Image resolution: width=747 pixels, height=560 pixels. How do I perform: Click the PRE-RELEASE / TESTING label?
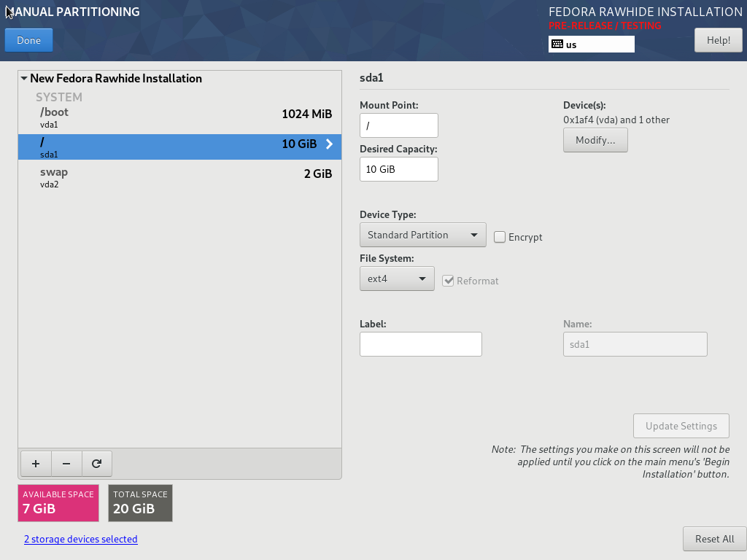(605, 26)
